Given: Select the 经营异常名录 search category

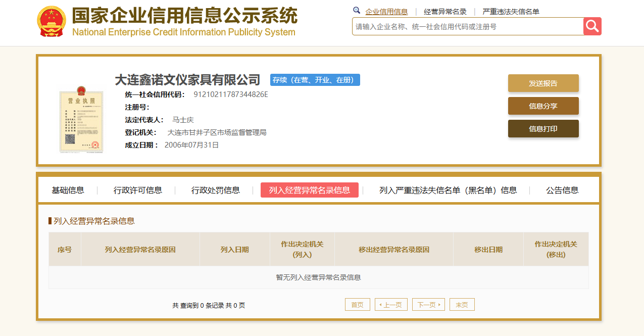Looking at the screenshot, I should (x=445, y=12).
